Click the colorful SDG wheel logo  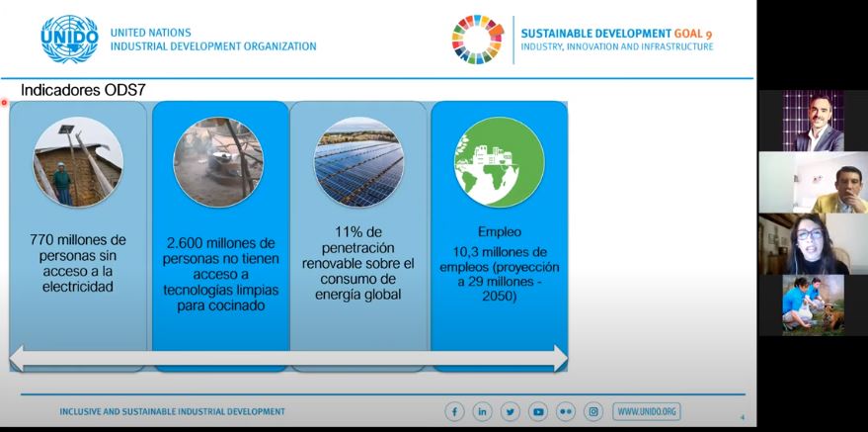coord(477,40)
